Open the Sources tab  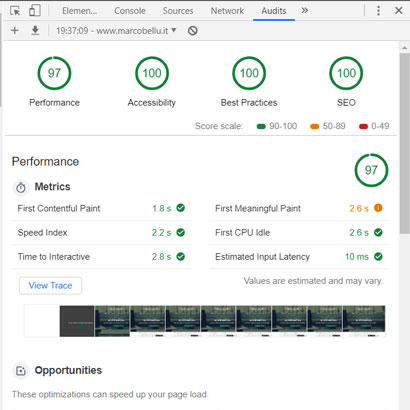point(178,11)
